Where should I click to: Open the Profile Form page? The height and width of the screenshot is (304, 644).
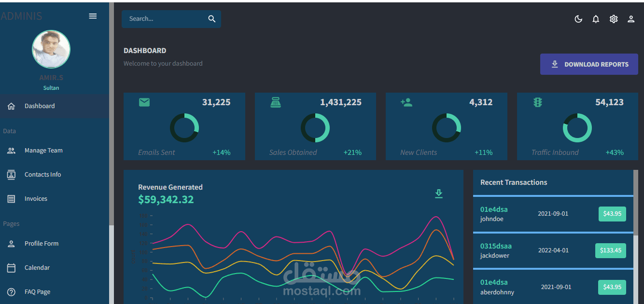[x=55, y=244]
